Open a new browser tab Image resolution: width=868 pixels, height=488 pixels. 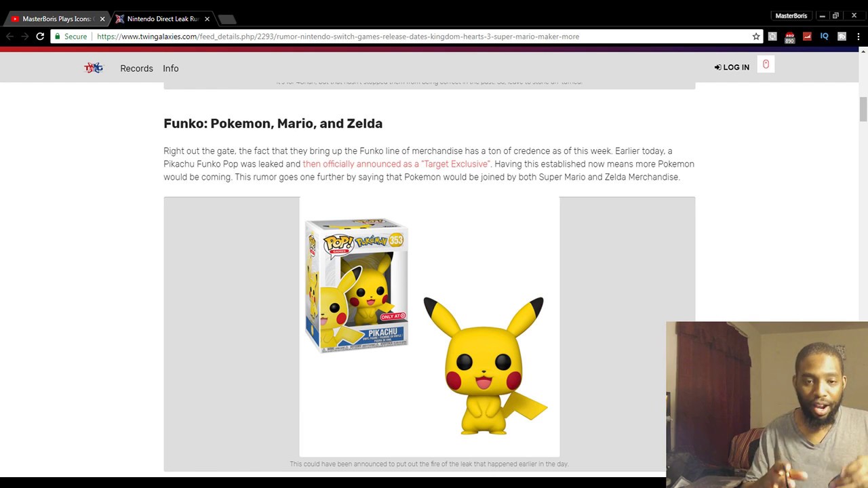pyautogui.click(x=227, y=19)
